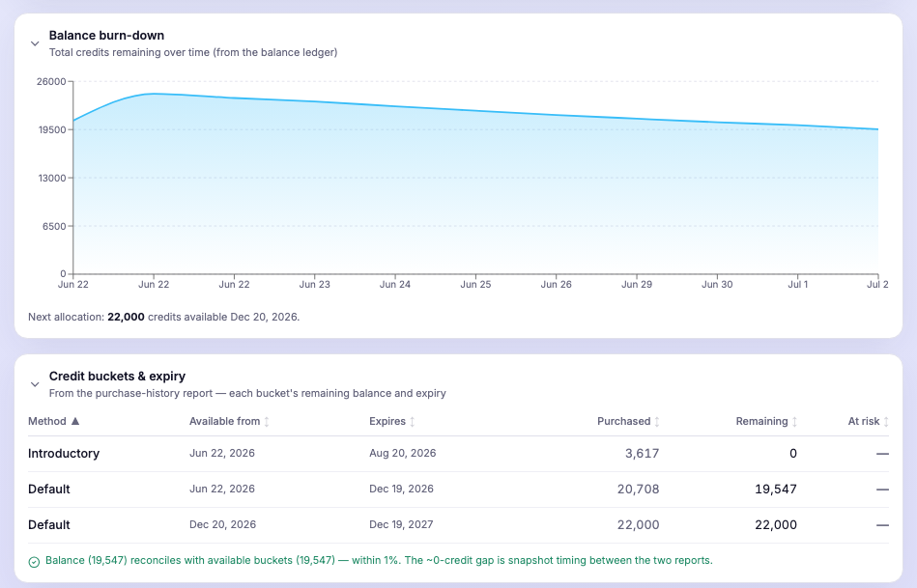Click the green balance reconciliation message
The image size is (917, 588).
point(379,560)
